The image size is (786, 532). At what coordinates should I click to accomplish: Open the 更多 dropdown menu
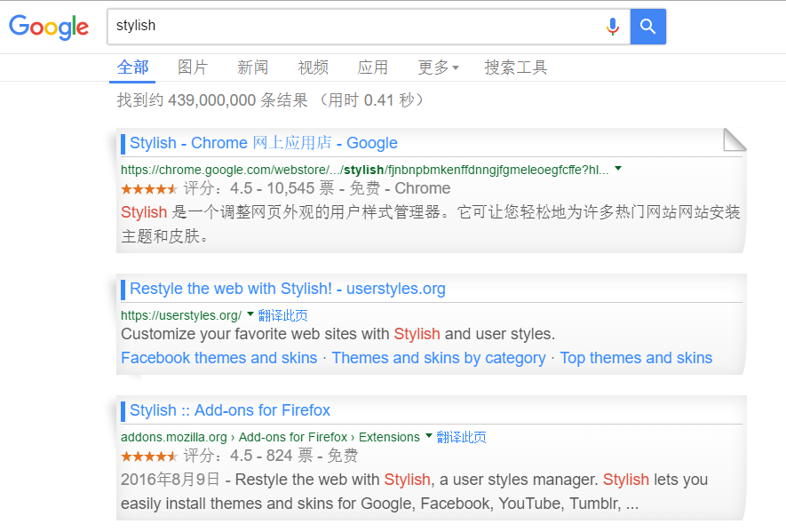438,67
